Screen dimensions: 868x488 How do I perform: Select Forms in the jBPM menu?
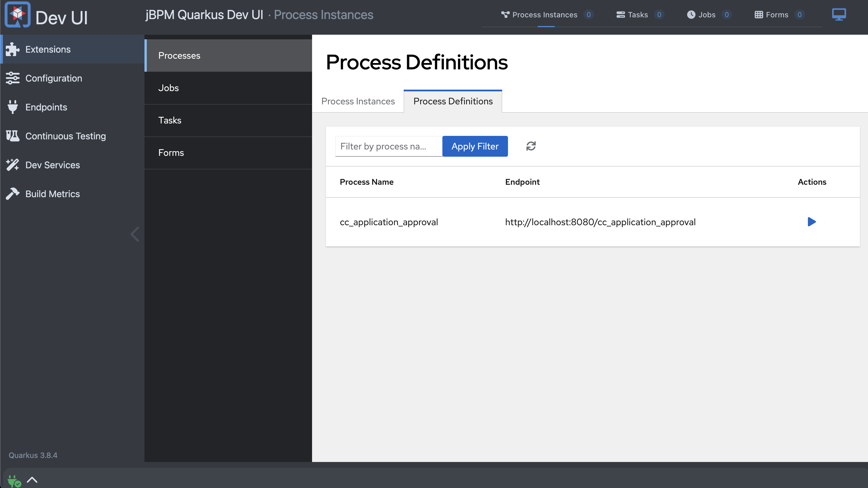click(228, 153)
